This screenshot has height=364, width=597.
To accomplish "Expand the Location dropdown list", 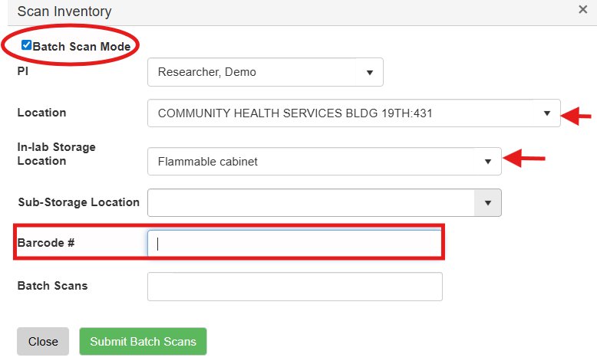I will 353,113.
